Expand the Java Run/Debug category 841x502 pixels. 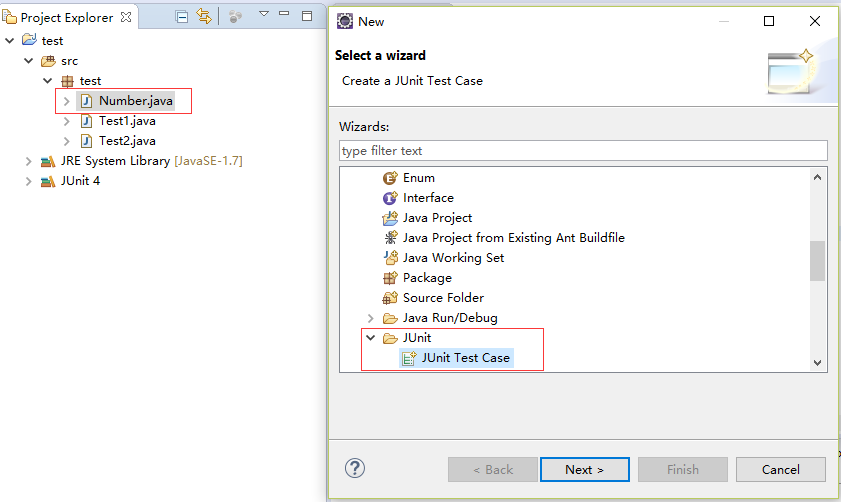(x=371, y=318)
